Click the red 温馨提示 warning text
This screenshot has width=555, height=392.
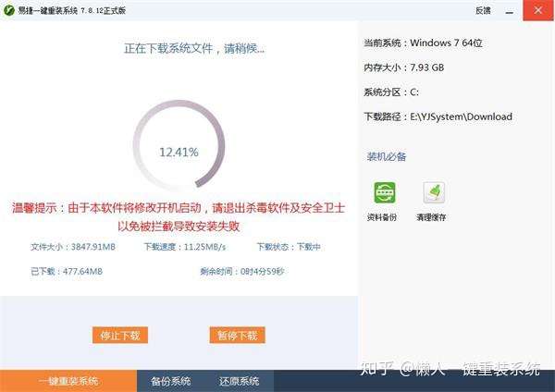click(179, 216)
